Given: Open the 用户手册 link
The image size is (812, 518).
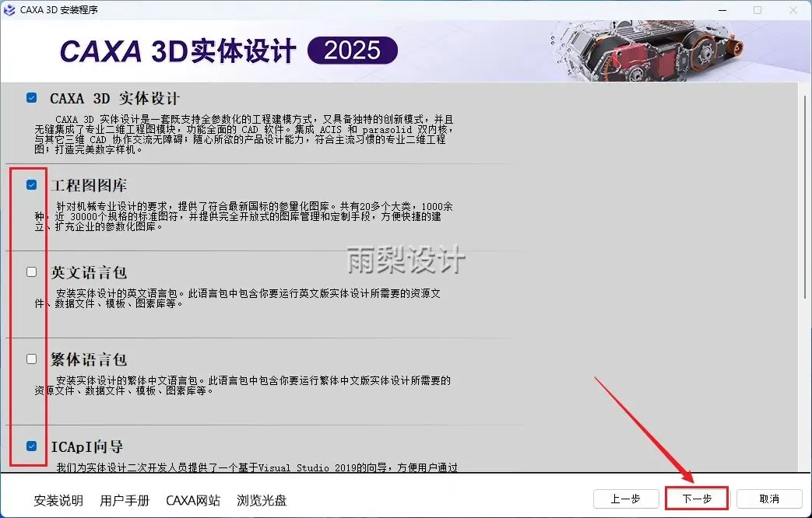Looking at the screenshot, I should click(x=125, y=500).
